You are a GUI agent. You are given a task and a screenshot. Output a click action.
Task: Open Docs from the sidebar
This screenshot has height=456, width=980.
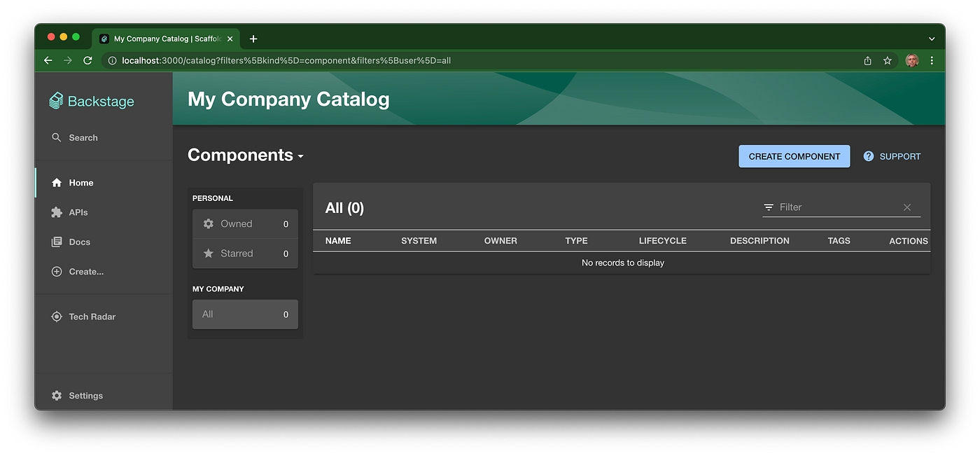pyautogui.click(x=104, y=242)
